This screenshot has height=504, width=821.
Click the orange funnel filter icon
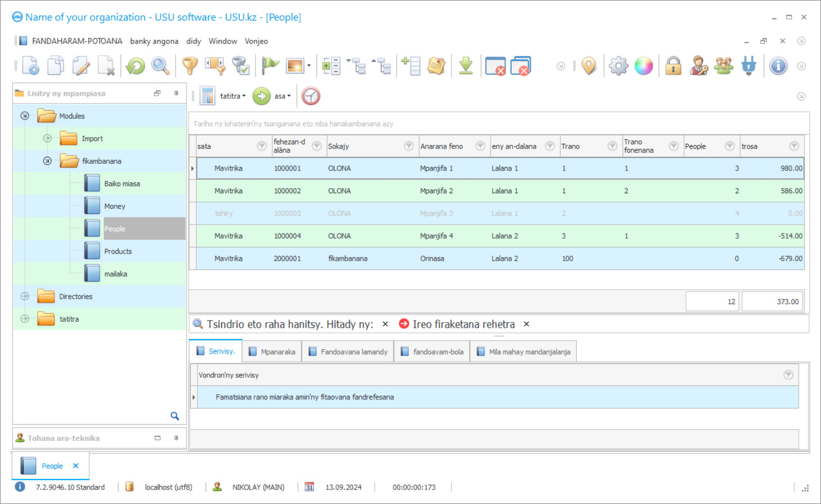(x=190, y=66)
